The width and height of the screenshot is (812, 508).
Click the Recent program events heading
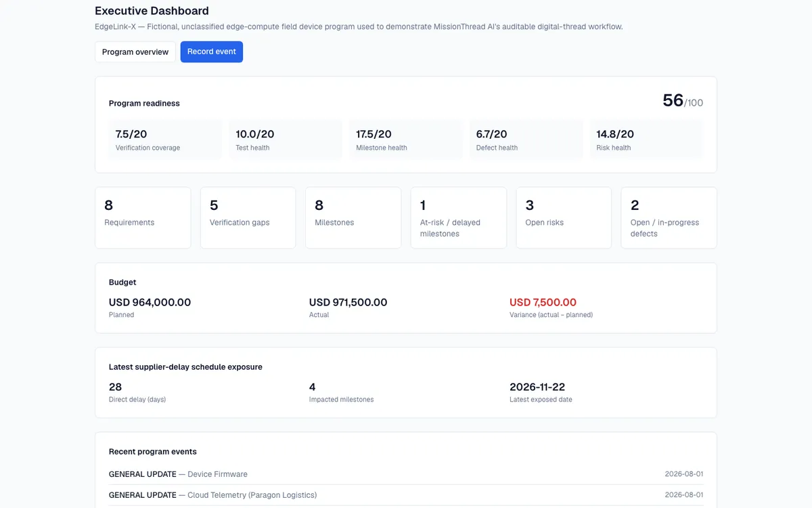point(153,452)
